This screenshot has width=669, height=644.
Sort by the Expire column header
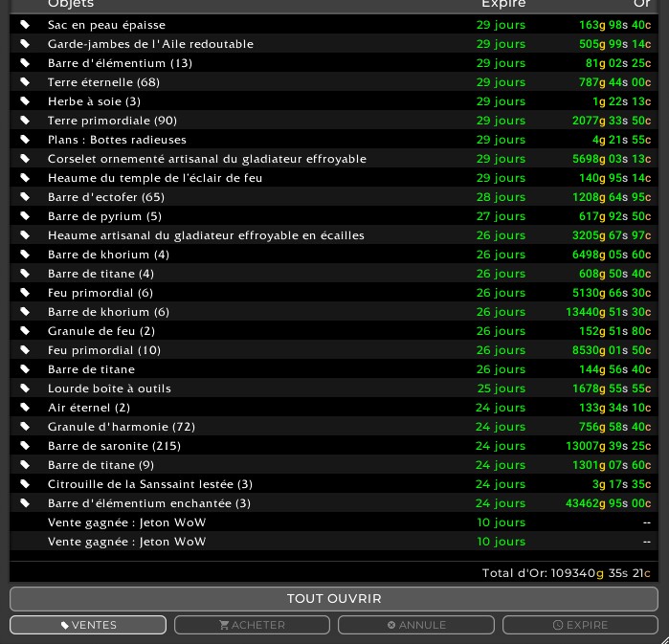503,4
